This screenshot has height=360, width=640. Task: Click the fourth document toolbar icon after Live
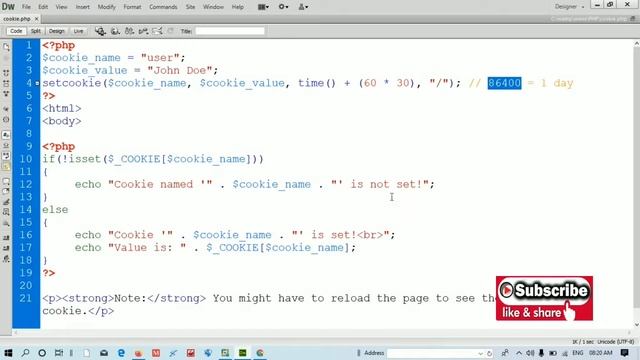(143, 31)
